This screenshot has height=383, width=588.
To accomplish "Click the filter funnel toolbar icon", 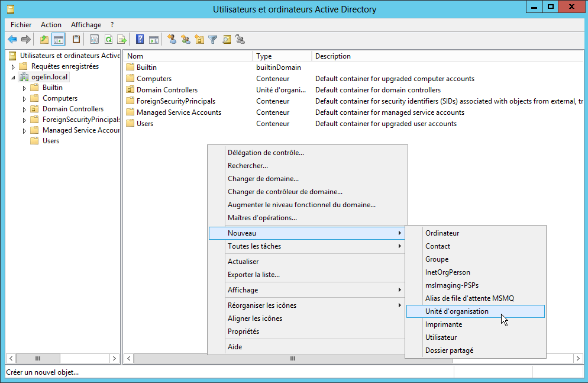I will coord(213,40).
